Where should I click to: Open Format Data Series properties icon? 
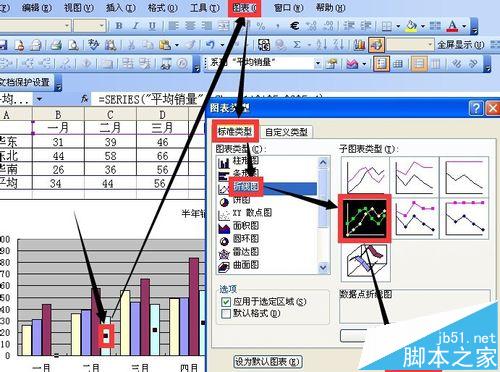click(x=332, y=63)
